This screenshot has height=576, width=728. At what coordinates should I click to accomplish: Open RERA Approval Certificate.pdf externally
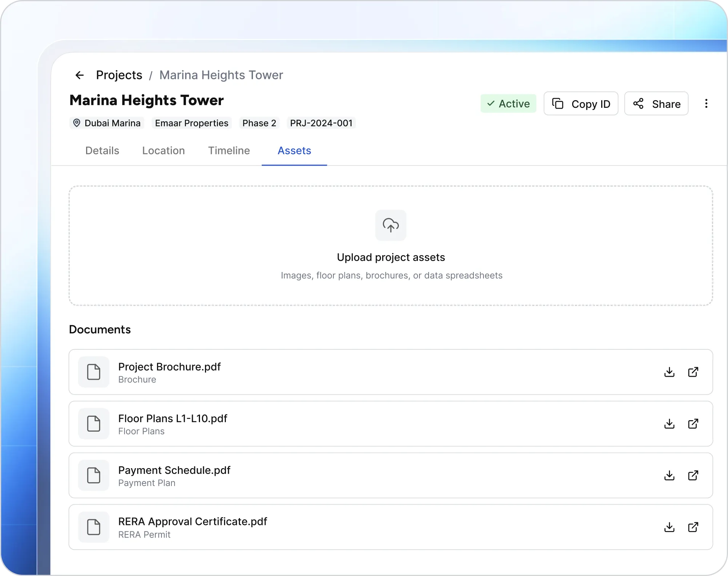click(693, 527)
